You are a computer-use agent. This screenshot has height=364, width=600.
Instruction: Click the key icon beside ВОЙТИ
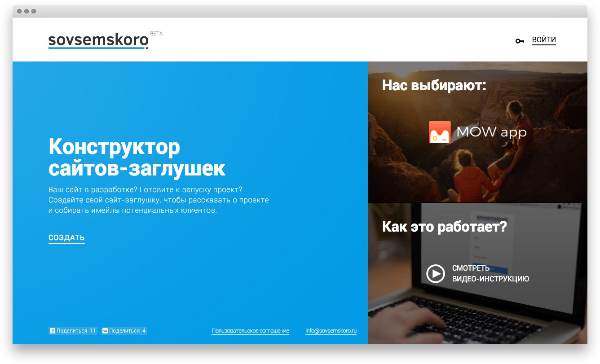coord(520,41)
